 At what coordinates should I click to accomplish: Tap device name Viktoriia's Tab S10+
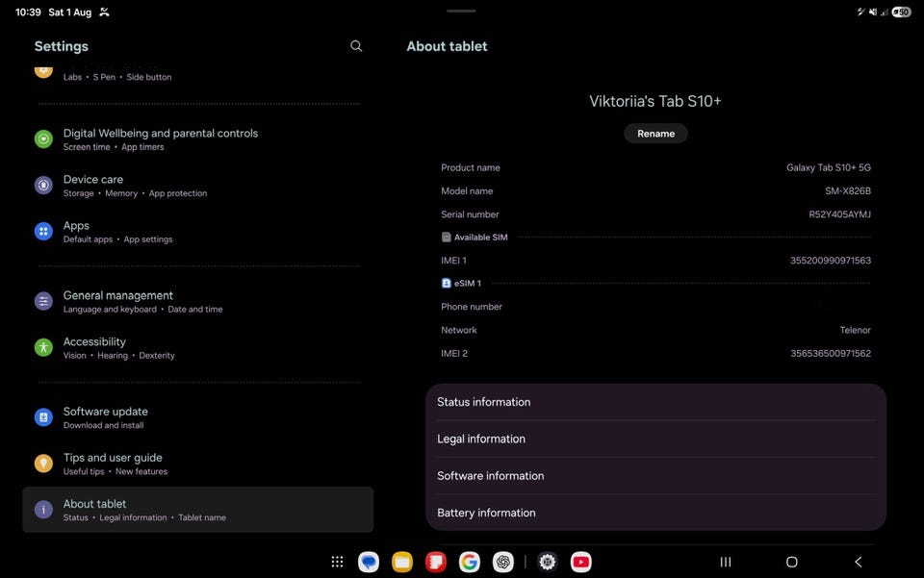coord(655,101)
